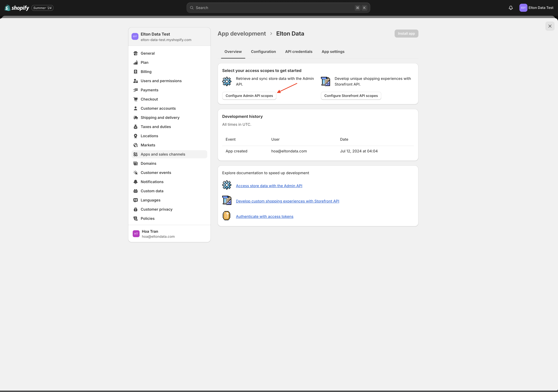
Task: Select Apps and sales channels in sidebar
Action: tap(163, 154)
